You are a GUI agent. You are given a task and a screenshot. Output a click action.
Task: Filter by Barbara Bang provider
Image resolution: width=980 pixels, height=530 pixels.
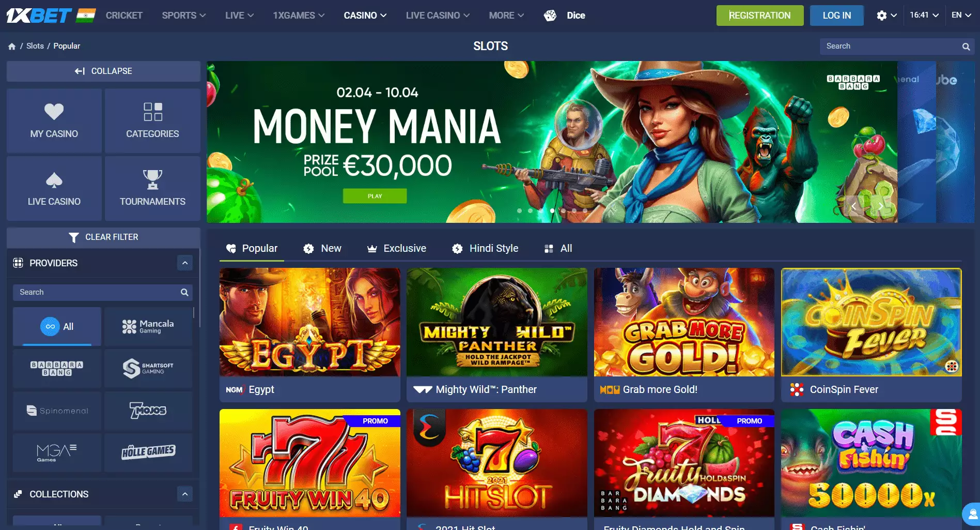point(57,368)
